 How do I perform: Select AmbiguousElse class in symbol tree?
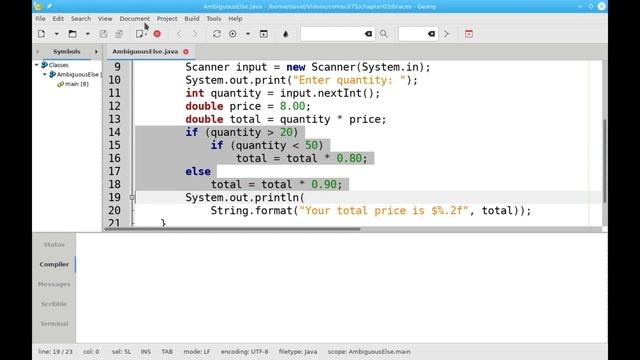click(79, 74)
